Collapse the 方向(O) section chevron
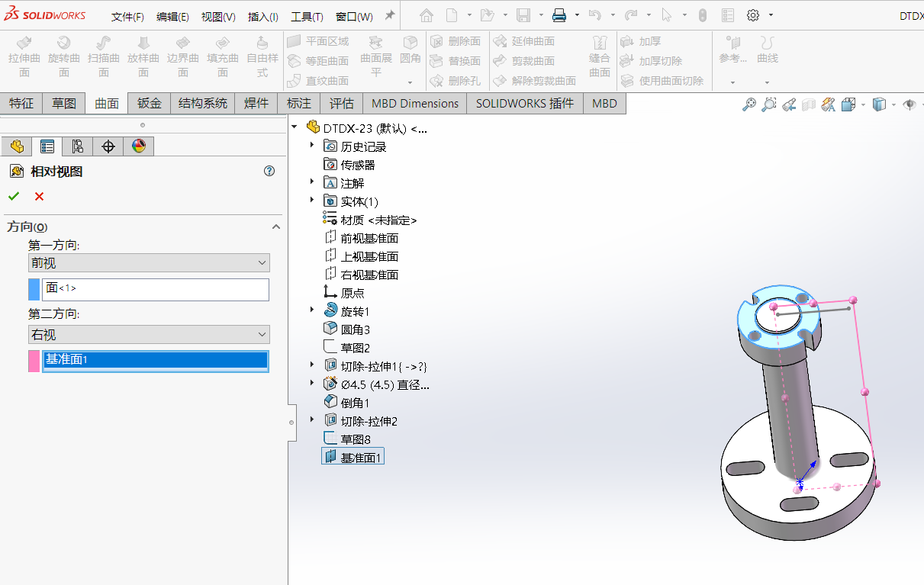This screenshot has width=924, height=585. [x=276, y=227]
